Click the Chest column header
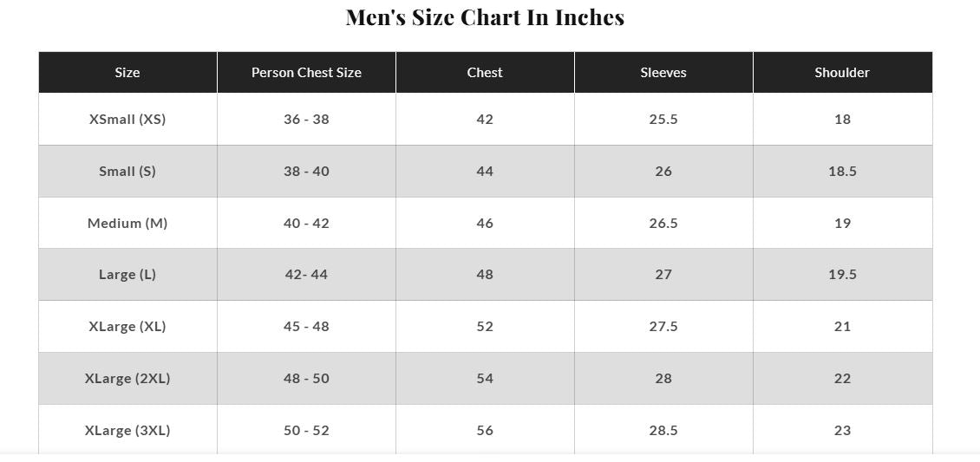This screenshot has height=462, width=980. click(485, 73)
